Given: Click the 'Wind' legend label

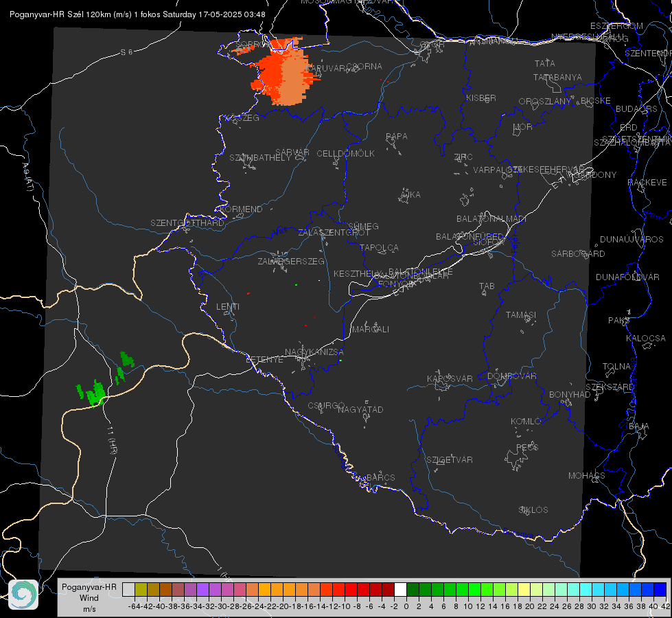Looking at the screenshot, I should pos(89,598).
